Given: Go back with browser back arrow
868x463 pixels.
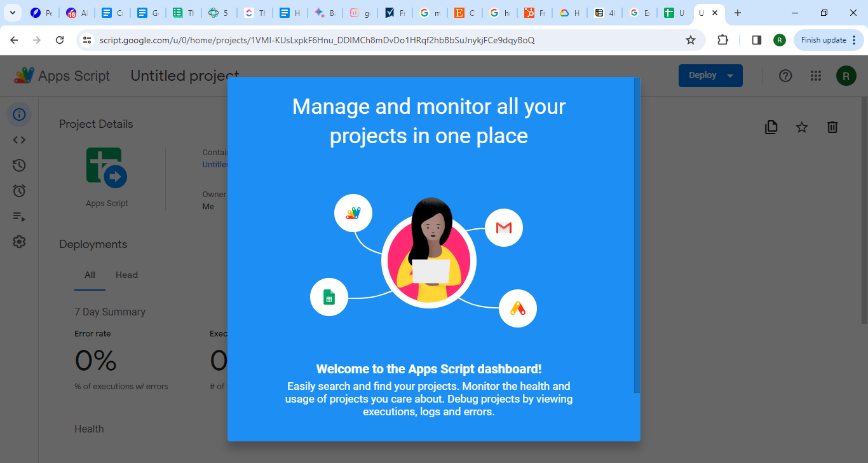Looking at the screenshot, I should [x=14, y=40].
